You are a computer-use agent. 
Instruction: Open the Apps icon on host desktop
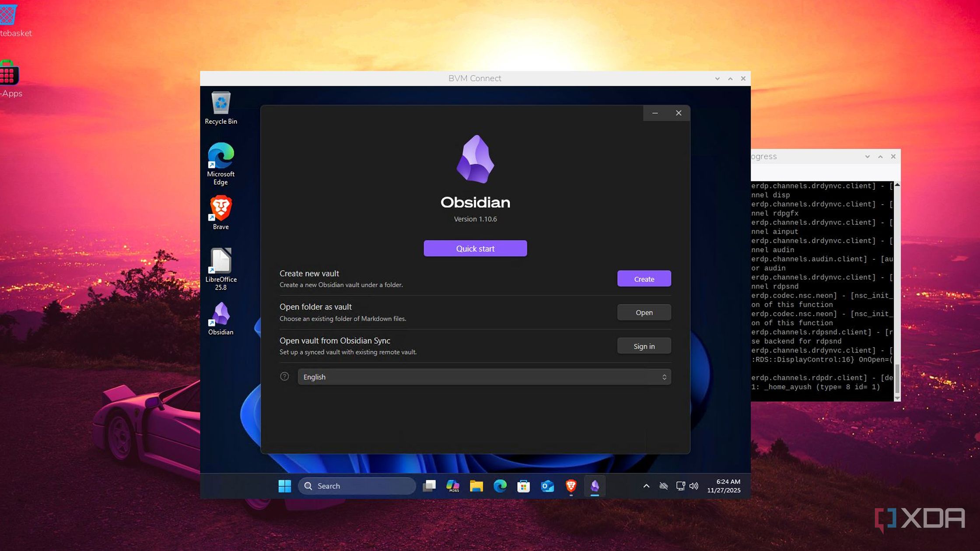click(x=10, y=79)
